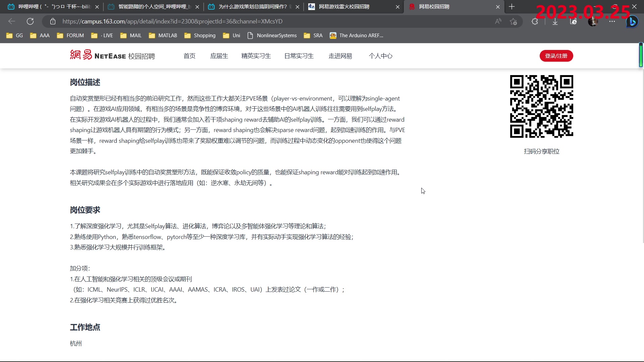Viewport: 644px width, 362px height.
Task: Open the LIVE bookmarks folder
Action: (102, 36)
